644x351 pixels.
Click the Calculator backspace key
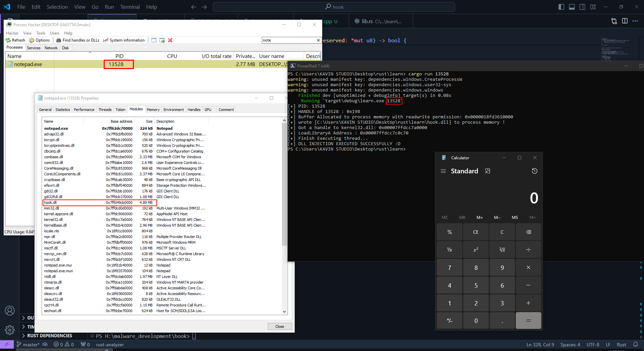pos(529,232)
